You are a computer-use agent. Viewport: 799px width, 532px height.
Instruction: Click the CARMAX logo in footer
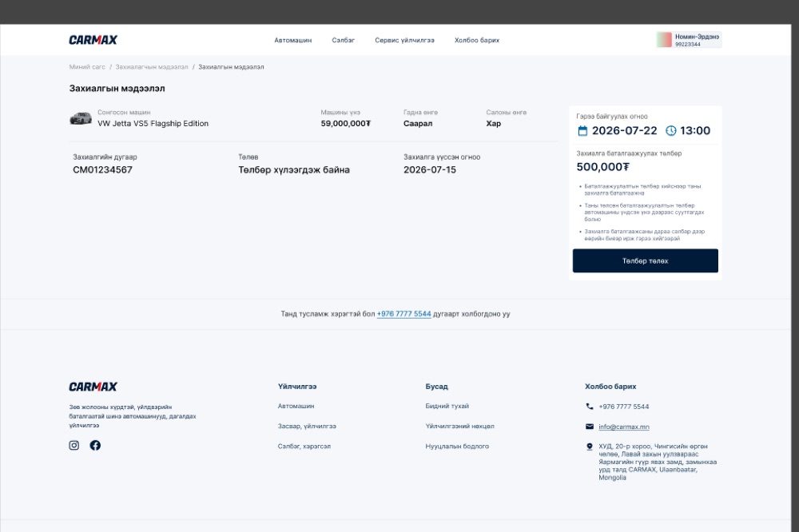tap(93, 387)
